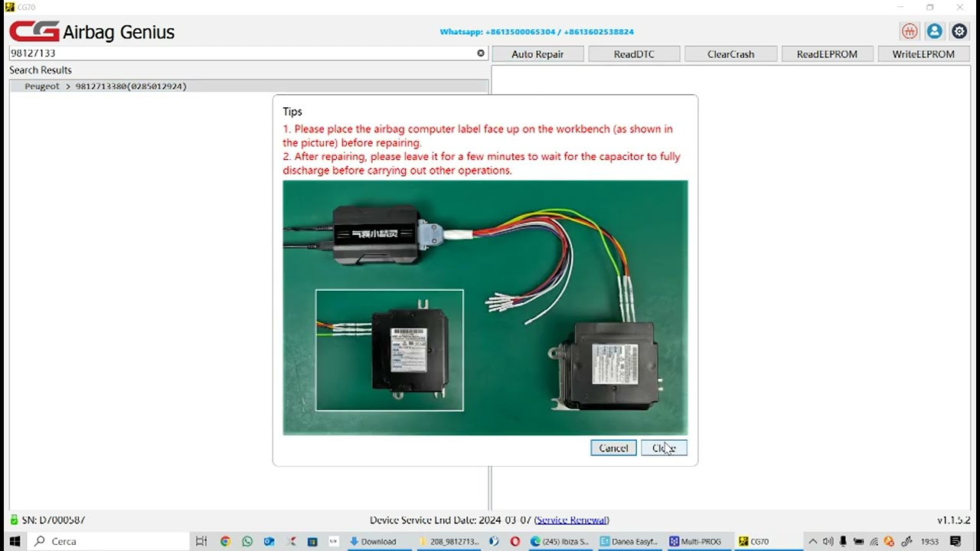The height and width of the screenshot is (551, 980).
Task: Switch to Danea Easyf taskbar window
Action: point(629,541)
